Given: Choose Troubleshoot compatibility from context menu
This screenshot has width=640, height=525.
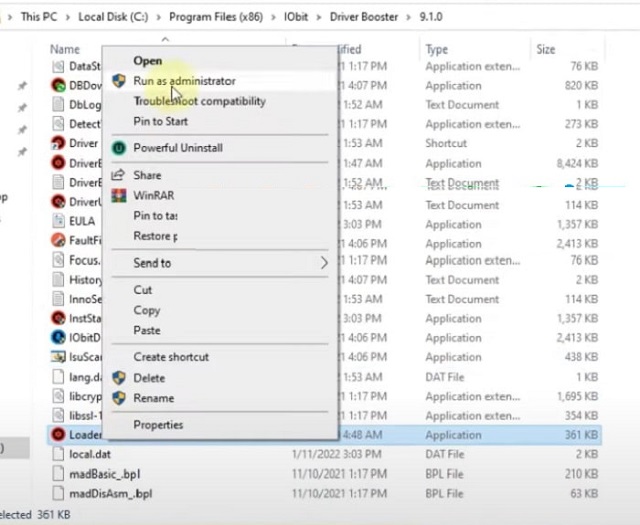Looking at the screenshot, I should pyautogui.click(x=199, y=101).
